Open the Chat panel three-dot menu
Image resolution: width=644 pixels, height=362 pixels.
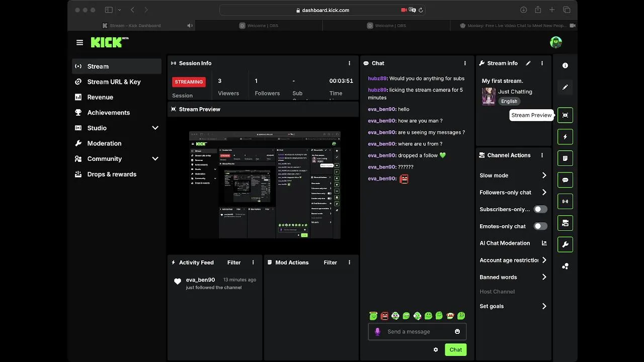point(465,63)
